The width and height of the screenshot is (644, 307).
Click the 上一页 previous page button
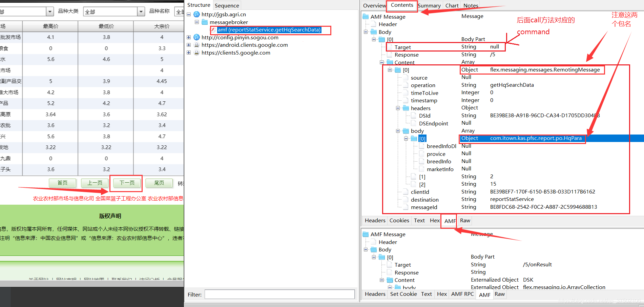pos(95,183)
